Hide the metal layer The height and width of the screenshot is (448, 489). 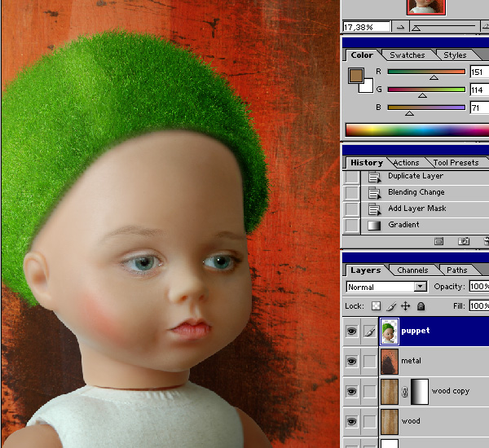click(351, 362)
